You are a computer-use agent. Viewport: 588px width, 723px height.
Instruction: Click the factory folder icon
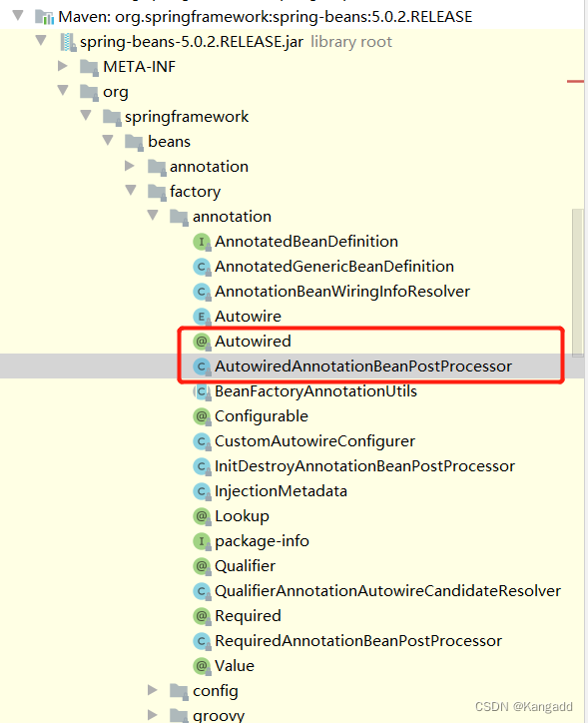[x=157, y=192]
